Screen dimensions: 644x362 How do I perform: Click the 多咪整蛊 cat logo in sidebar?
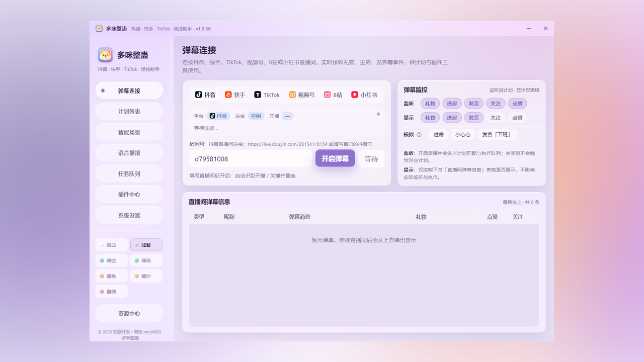tap(105, 55)
